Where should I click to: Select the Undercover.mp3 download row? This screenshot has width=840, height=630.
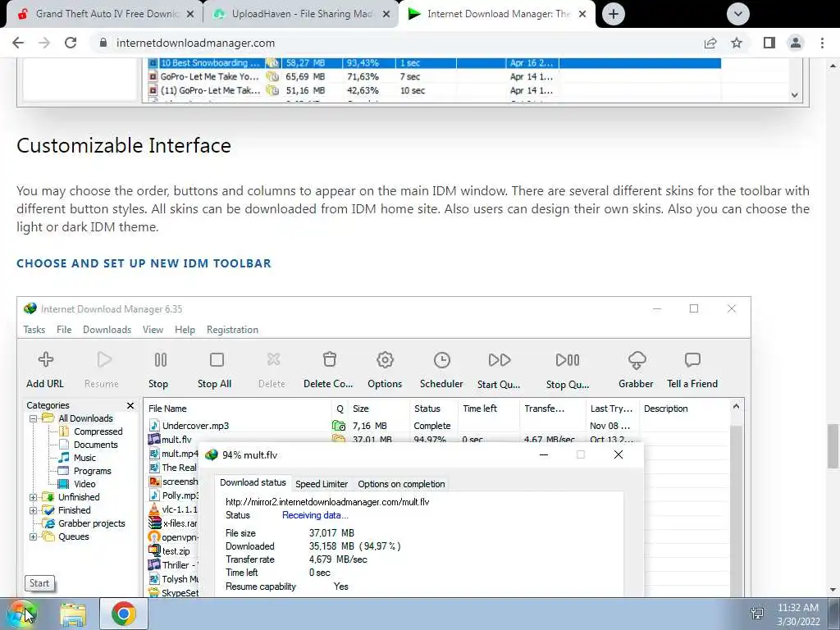click(x=437, y=426)
